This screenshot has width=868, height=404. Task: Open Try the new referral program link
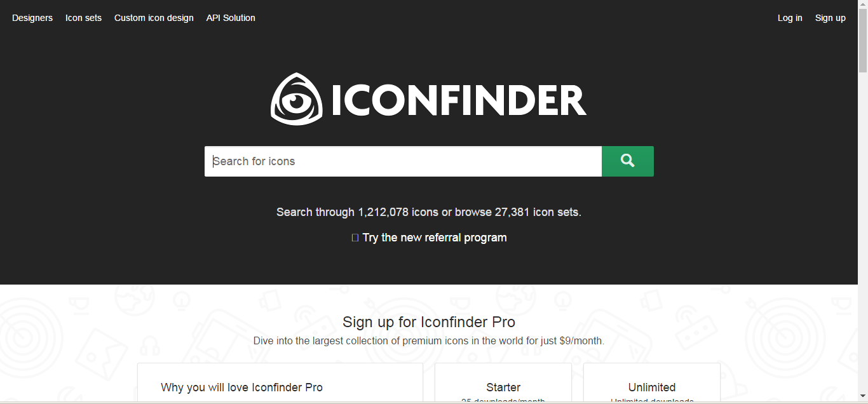point(435,238)
